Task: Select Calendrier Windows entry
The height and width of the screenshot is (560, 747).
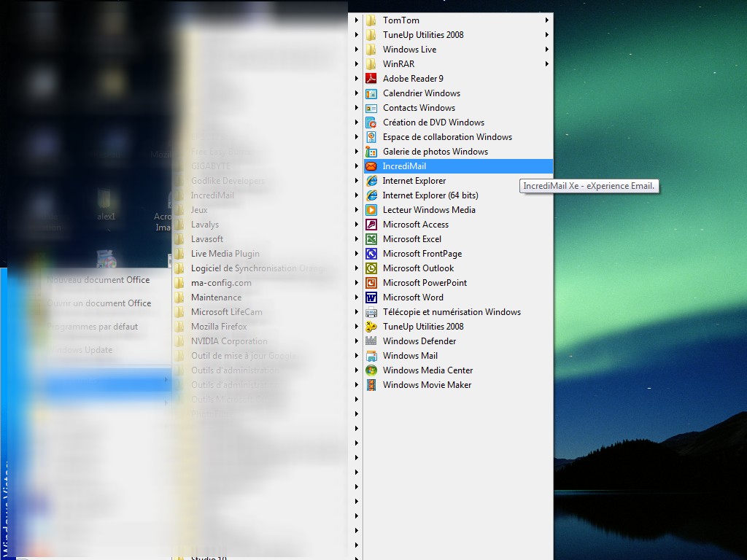Action: click(x=421, y=93)
